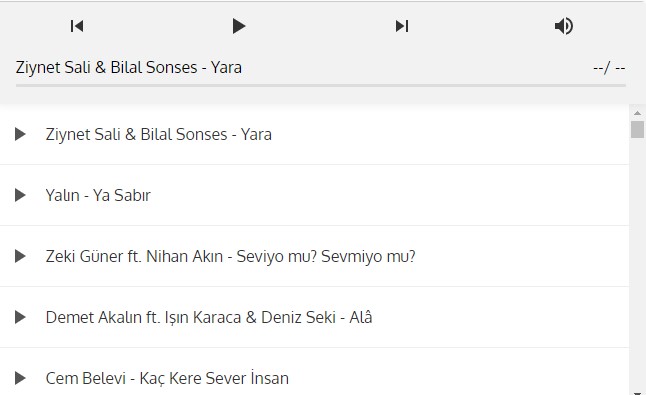Skip to the previous track
The image size is (646, 395).
[x=77, y=26]
